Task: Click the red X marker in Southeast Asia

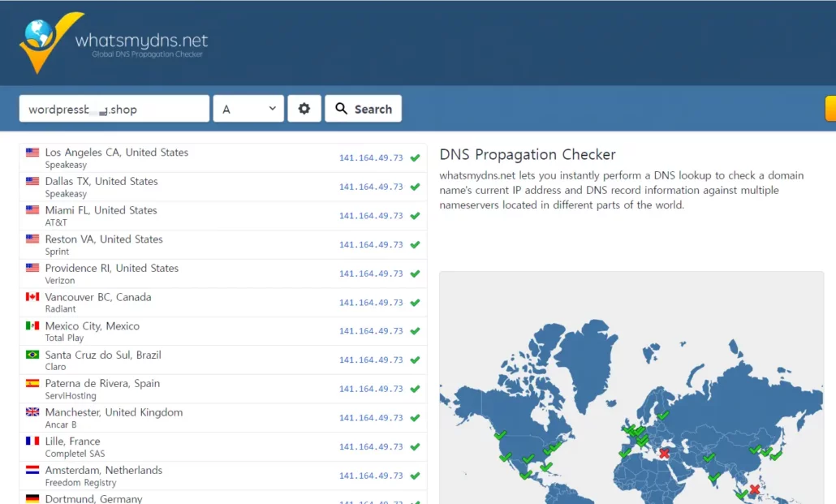Action: tap(754, 489)
